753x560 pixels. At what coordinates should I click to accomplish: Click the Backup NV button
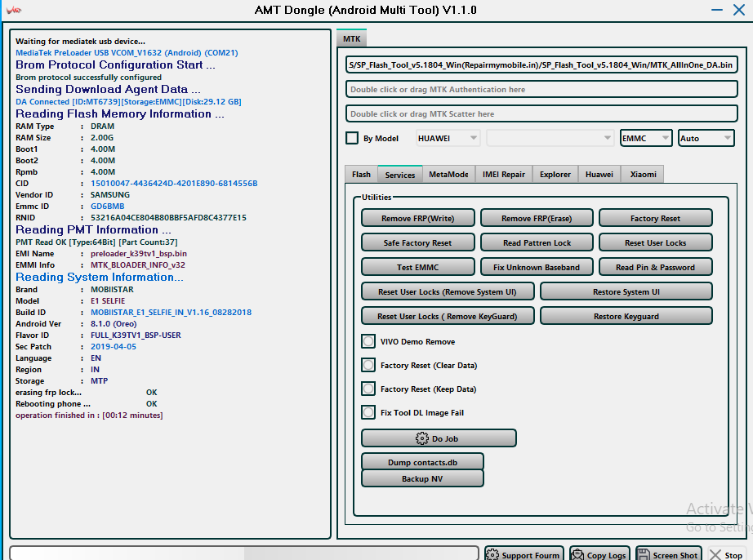point(422,479)
